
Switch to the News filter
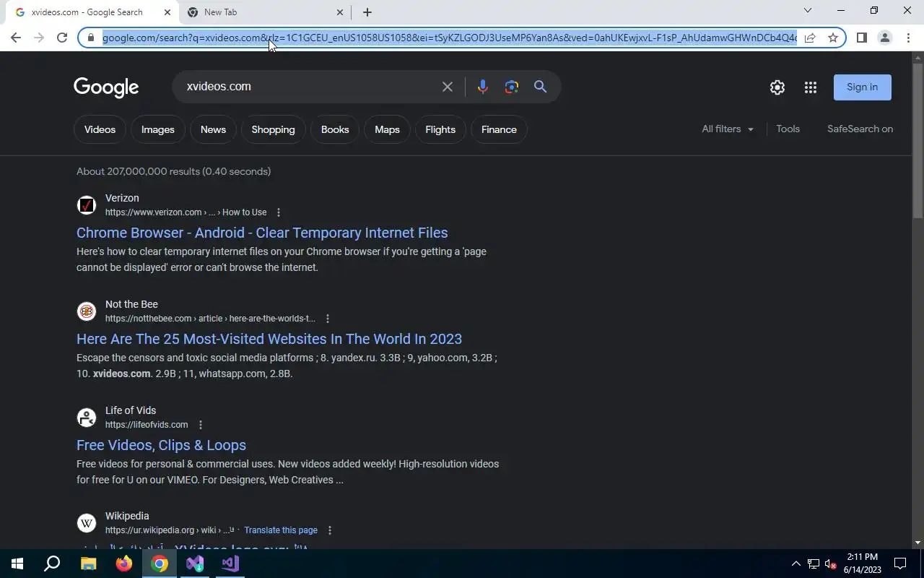coord(213,130)
